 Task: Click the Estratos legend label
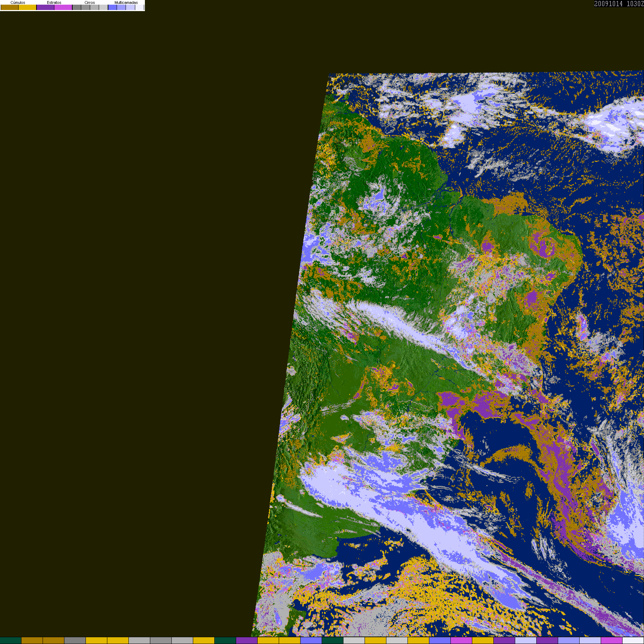[54, 3]
